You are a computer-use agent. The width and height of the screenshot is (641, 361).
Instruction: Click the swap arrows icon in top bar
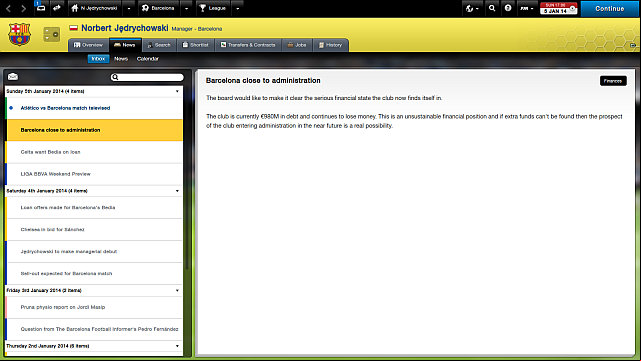point(57,8)
